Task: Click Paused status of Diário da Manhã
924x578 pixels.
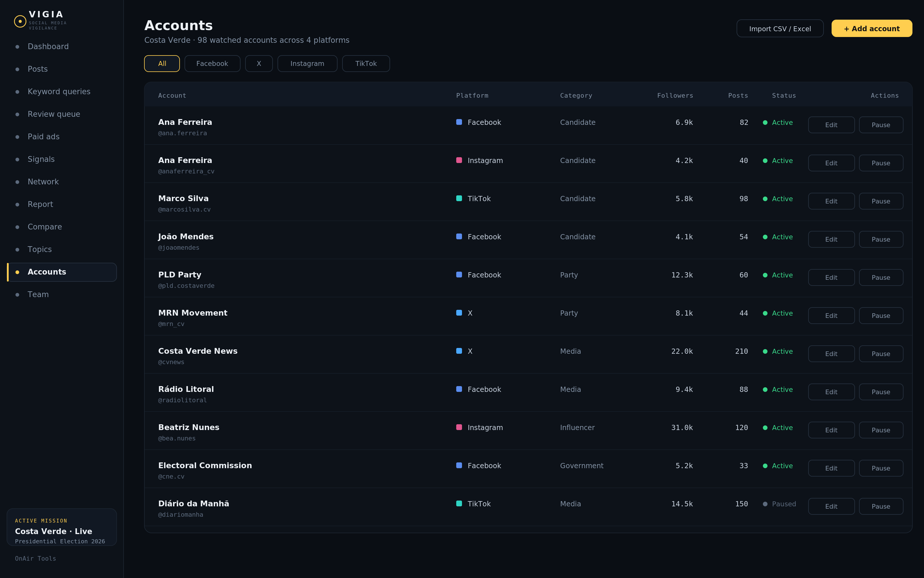Action: coord(779,504)
